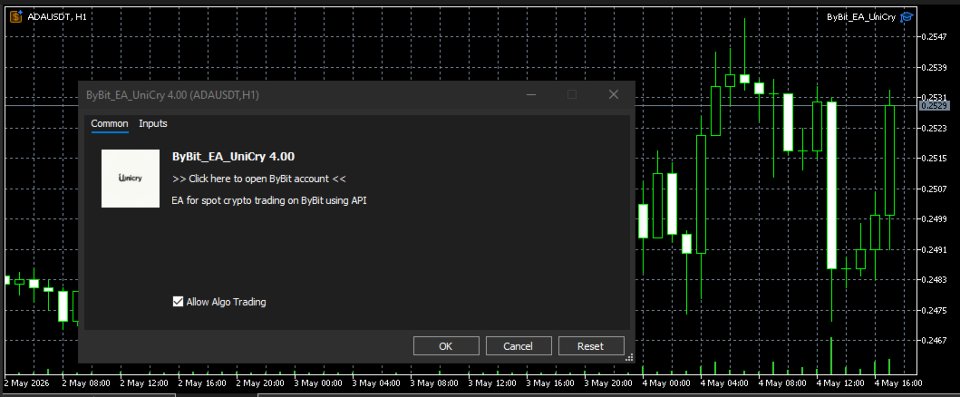Click the ADAUSDT chart symbol icon
Image resolution: width=960 pixels, height=397 pixels.
(x=16, y=17)
